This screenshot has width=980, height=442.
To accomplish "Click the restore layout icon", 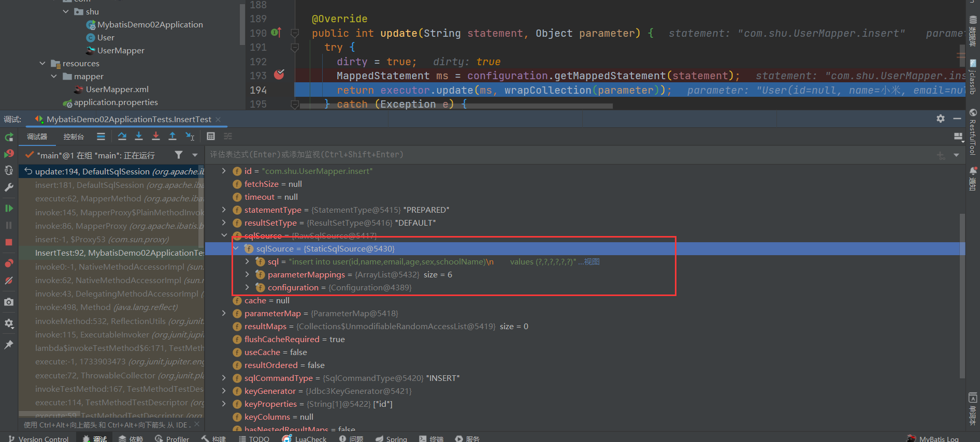I will 958,137.
